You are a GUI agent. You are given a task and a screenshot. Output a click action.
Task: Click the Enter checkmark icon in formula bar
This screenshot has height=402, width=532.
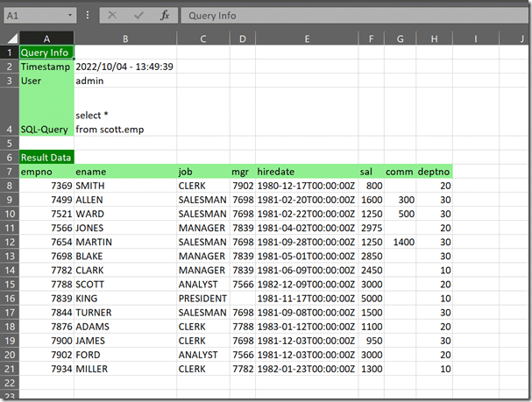pos(138,16)
